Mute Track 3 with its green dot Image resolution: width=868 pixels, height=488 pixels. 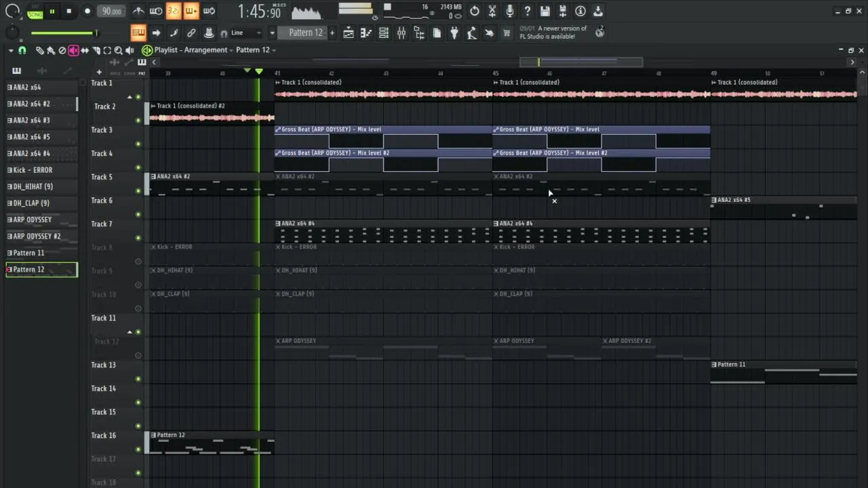pyautogui.click(x=138, y=144)
